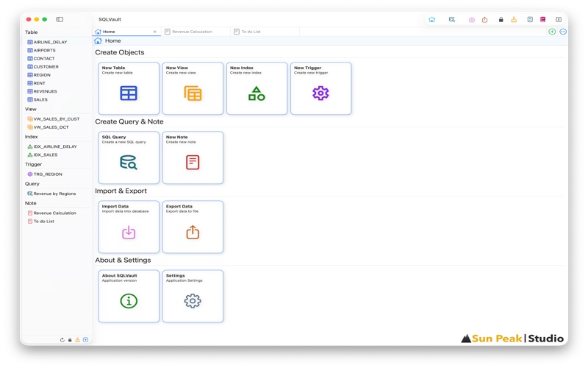Open the New Index card
Screen dimensions: 588x368
(x=257, y=88)
